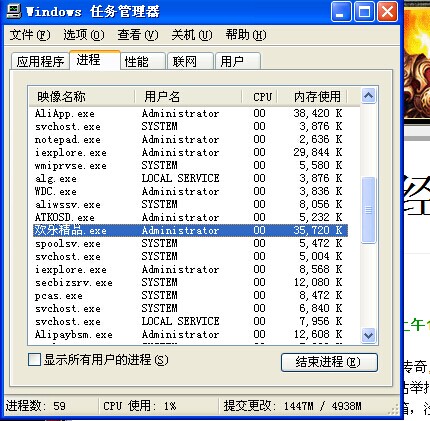This screenshot has width=430, height=421.
Task: Click the CPU 使用: 1% status entry
Action: point(140,406)
